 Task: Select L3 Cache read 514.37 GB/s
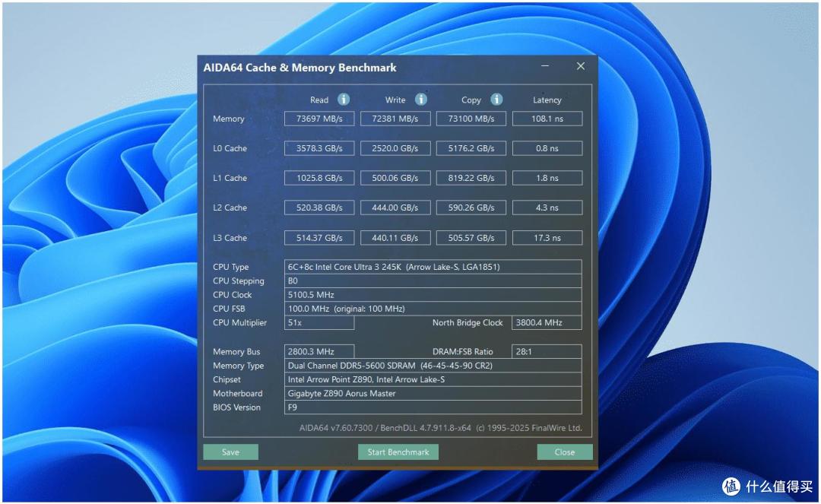(319, 238)
